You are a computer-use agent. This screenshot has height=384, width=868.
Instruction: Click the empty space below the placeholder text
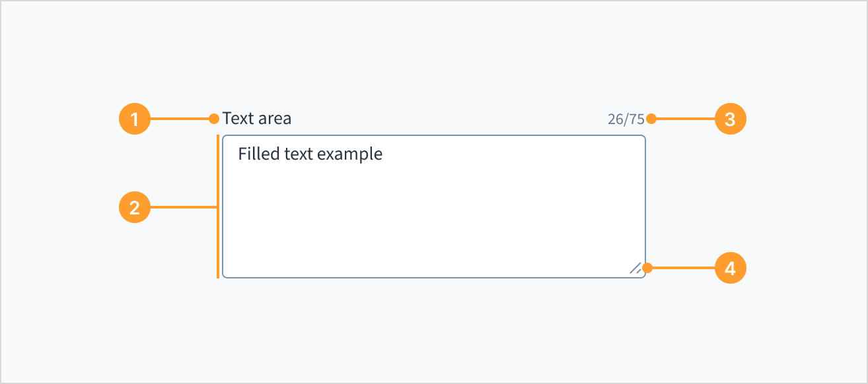tap(433, 224)
